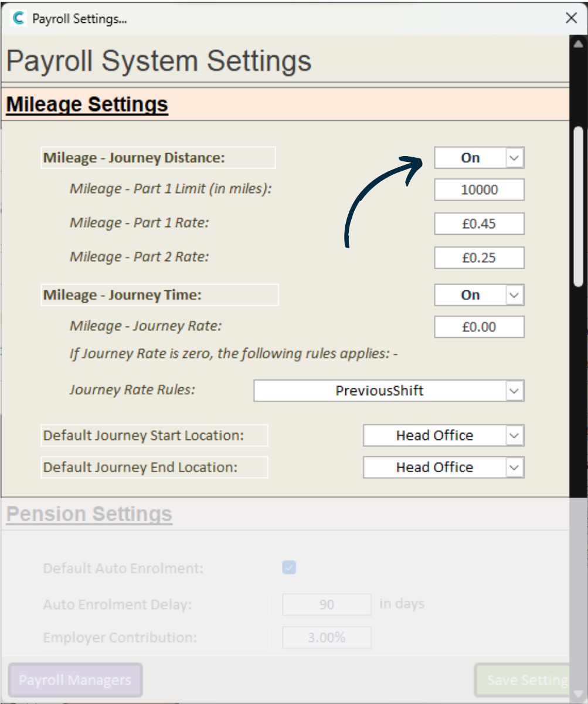Click 'Auto Enrolment Delay:' label
This screenshot has height=704, width=588.
[117, 605]
